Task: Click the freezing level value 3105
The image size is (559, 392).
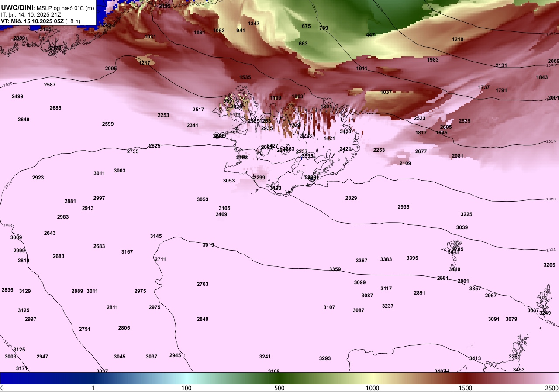Action: coord(224,208)
